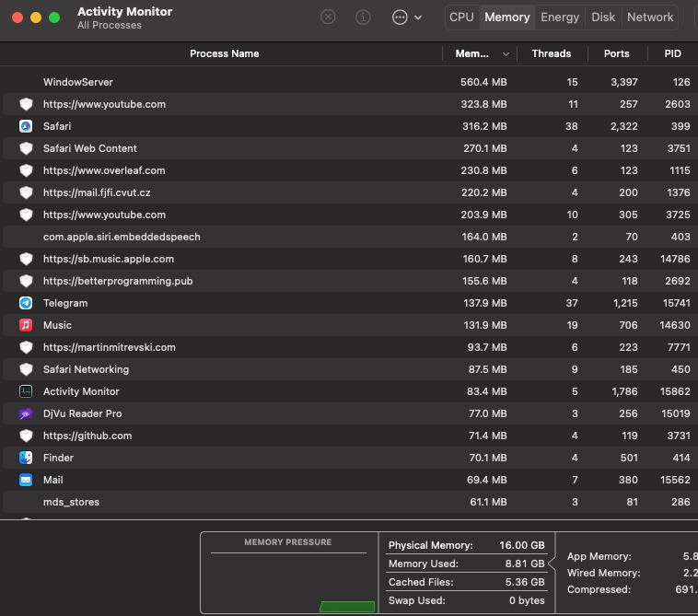The width and height of the screenshot is (698, 616).
Task: Switch to the Disk tab
Action: (603, 17)
